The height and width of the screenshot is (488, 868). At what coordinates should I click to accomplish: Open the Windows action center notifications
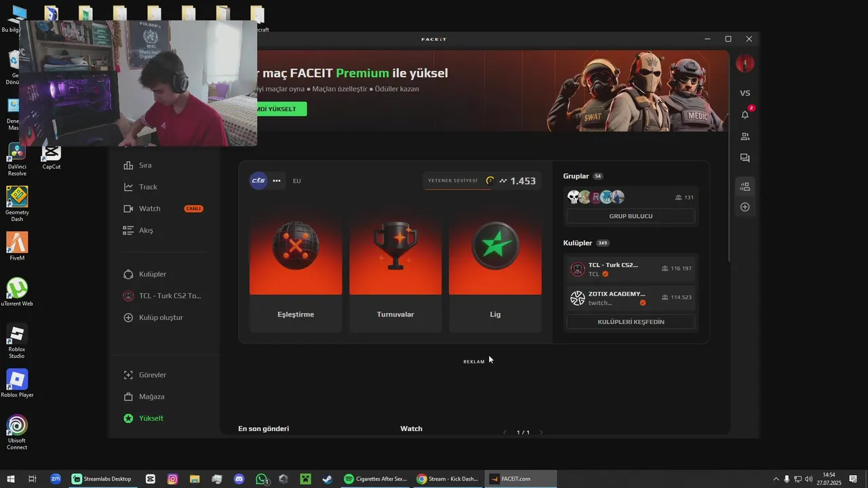(853, 479)
